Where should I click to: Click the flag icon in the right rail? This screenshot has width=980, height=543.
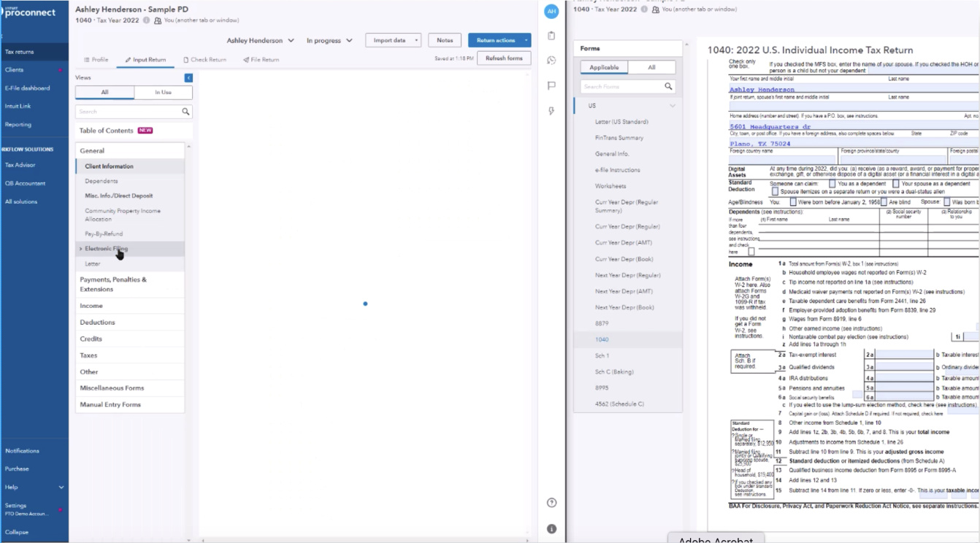coord(551,85)
